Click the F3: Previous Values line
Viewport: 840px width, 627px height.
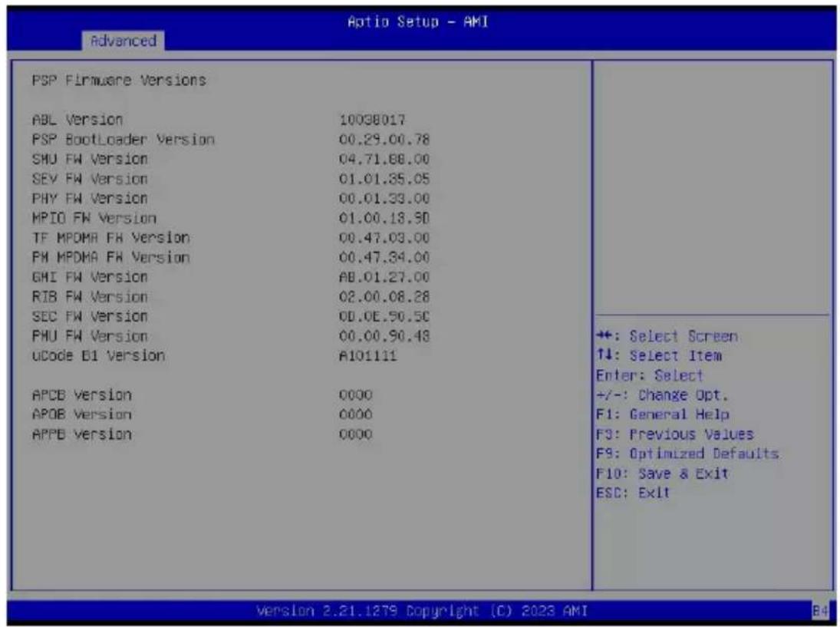pyautogui.click(x=675, y=434)
